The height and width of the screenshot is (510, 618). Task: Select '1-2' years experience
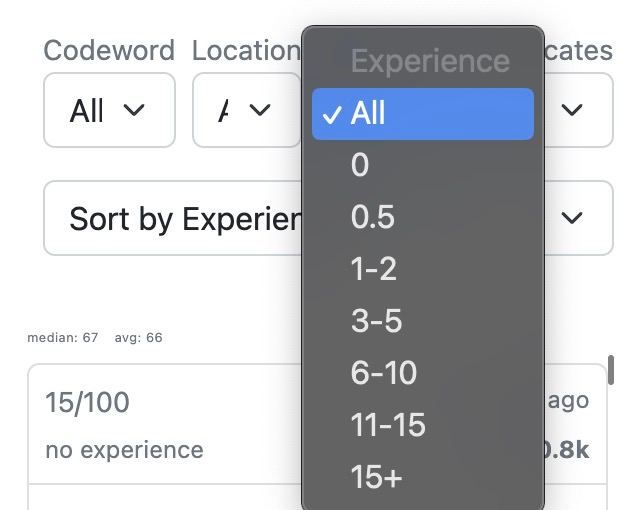click(423, 269)
